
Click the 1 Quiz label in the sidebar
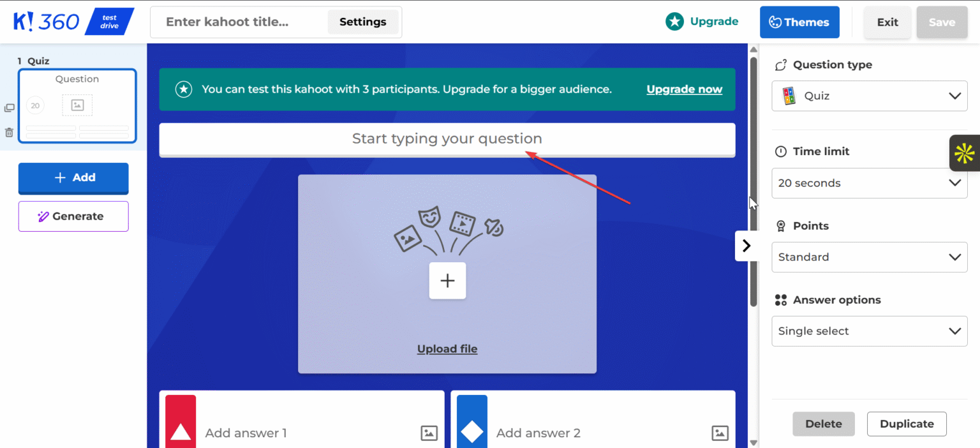click(x=33, y=61)
